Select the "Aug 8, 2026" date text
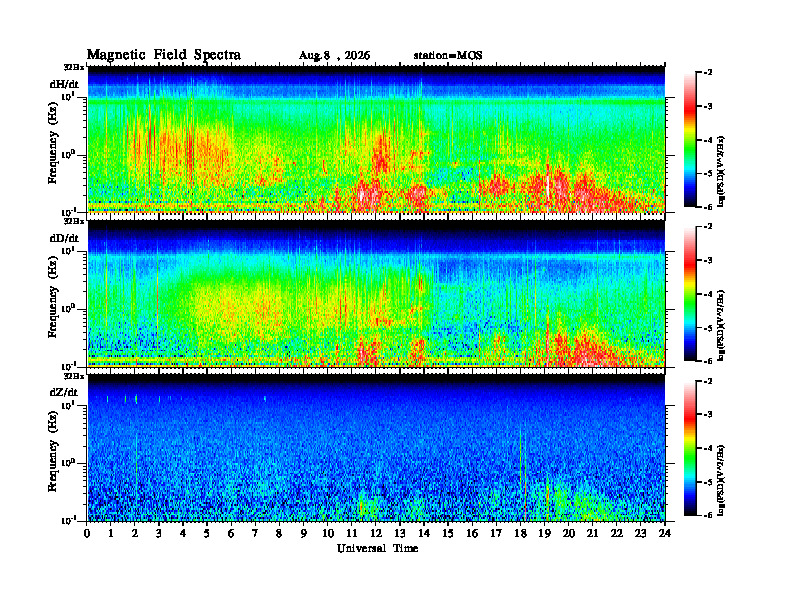This screenshot has width=792, height=612. coord(334,56)
